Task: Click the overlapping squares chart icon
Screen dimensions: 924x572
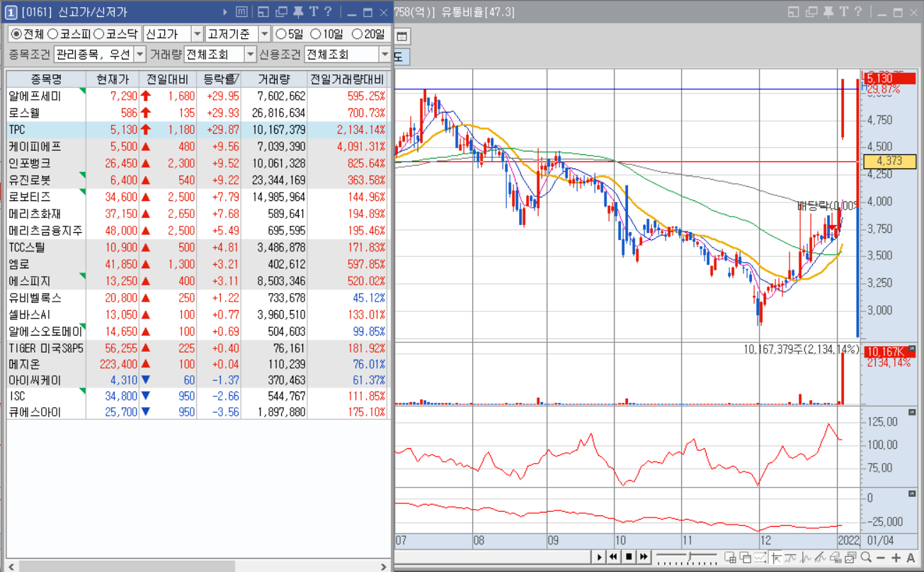Action: point(745,557)
